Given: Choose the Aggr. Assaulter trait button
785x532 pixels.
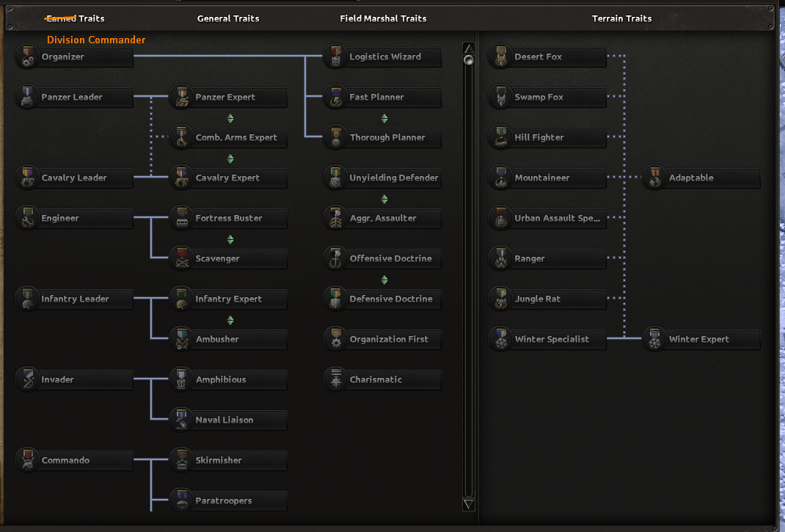Looking at the screenshot, I should coord(382,218).
